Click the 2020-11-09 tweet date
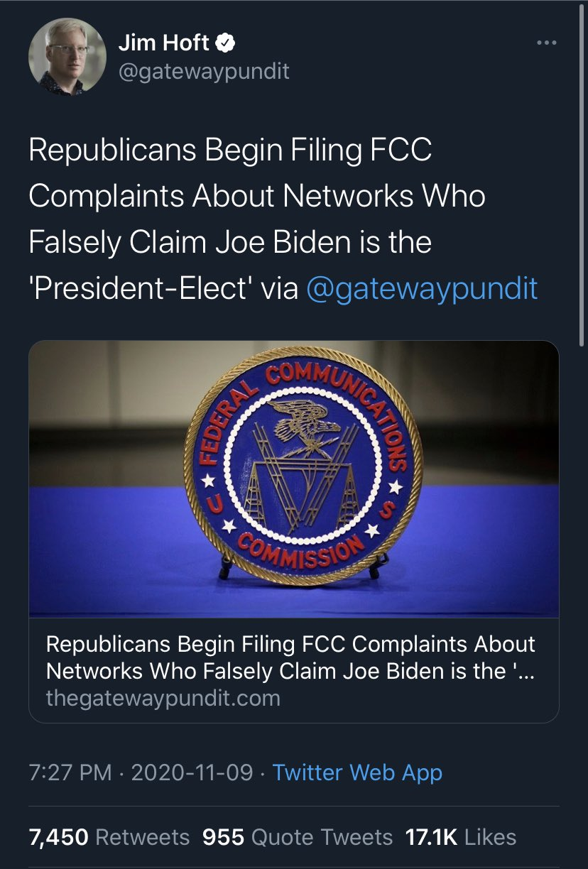The width and height of the screenshot is (588, 869). coord(191,772)
